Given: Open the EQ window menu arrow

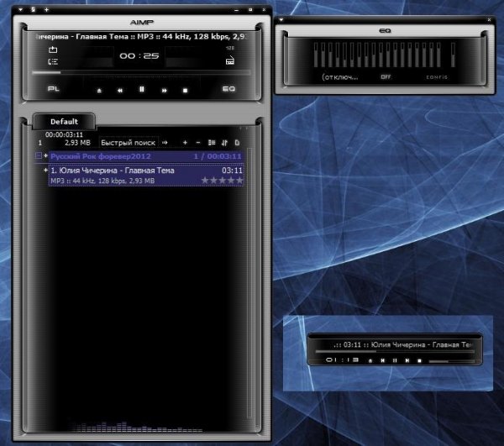Looking at the screenshot, I should (x=281, y=20).
